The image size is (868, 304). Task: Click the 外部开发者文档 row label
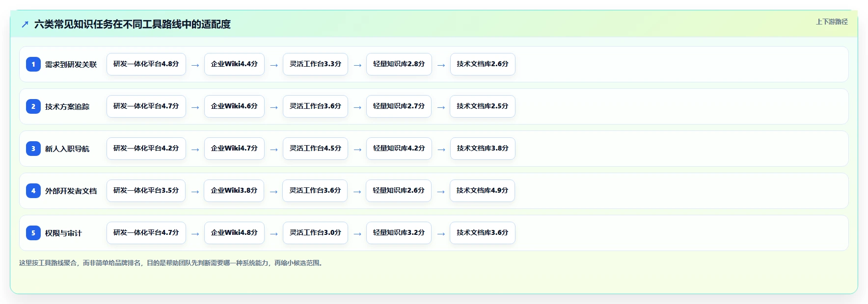coord(71,191)
